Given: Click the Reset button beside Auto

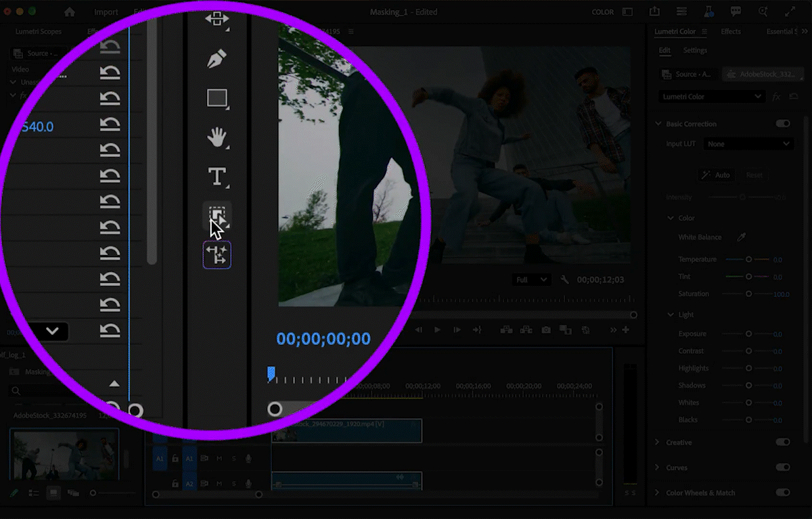Looking at the screenshot, I should pyautogui.click(x=754, y=175).
